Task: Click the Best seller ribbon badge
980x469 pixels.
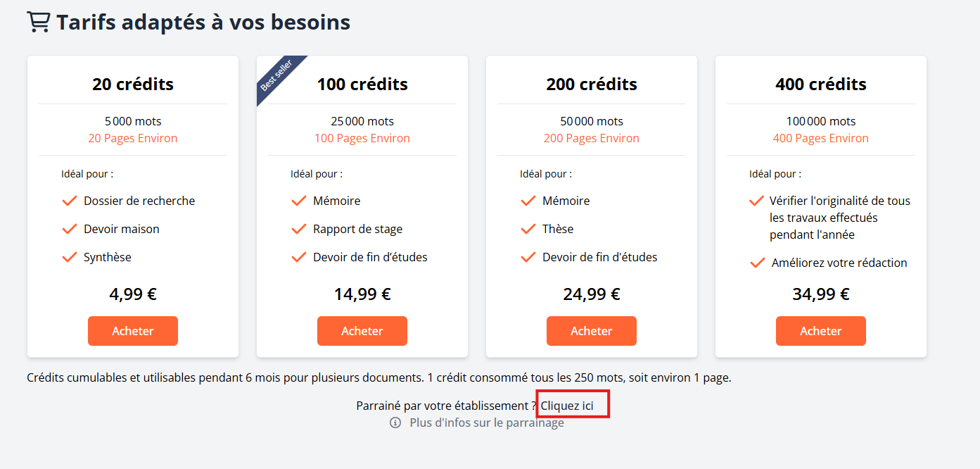Action: click(x=279, y=77)
